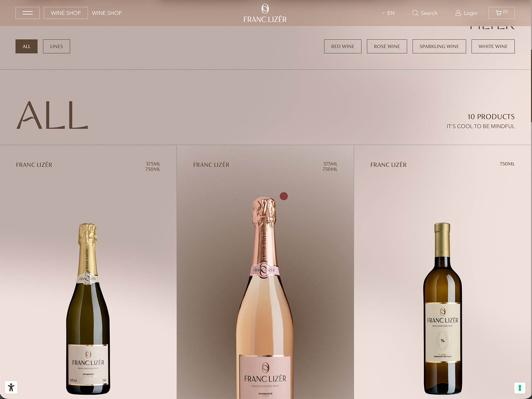Click the Franc Lizêr header logo
Image resolution: width=532 pixels, height=399 pixels.
(x=265, y=13)
